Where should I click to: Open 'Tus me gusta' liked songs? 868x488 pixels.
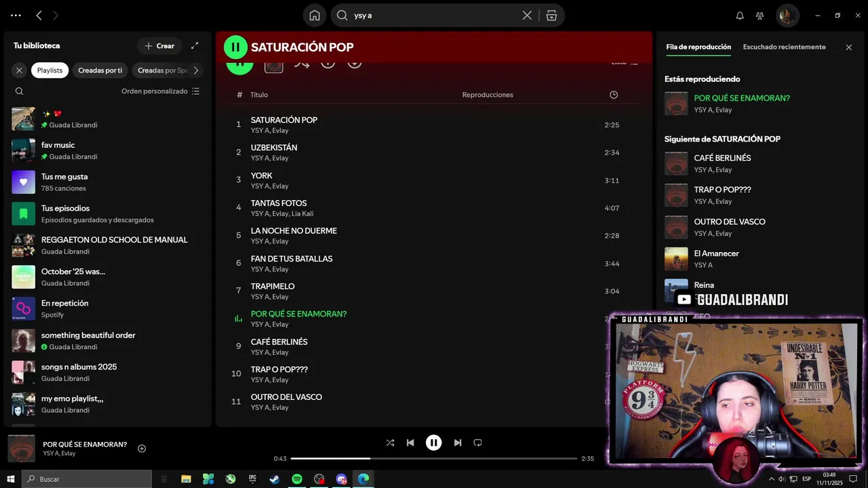coord(108,182)
